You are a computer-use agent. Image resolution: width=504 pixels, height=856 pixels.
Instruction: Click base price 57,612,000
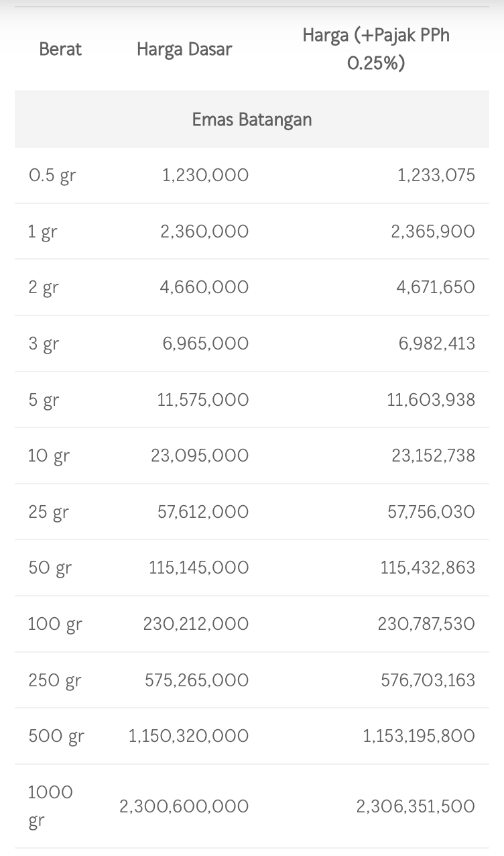click(x=203, y=512)
